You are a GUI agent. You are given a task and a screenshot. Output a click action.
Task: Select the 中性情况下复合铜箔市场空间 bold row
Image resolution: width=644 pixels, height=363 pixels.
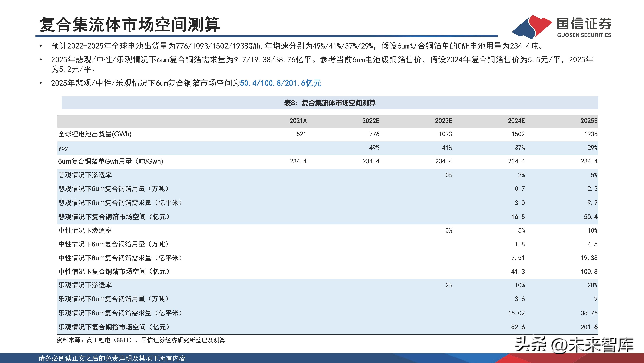(113, 271)
